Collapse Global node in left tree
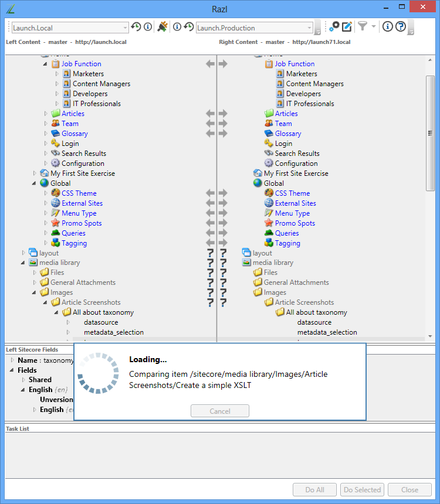 [34, 183]
